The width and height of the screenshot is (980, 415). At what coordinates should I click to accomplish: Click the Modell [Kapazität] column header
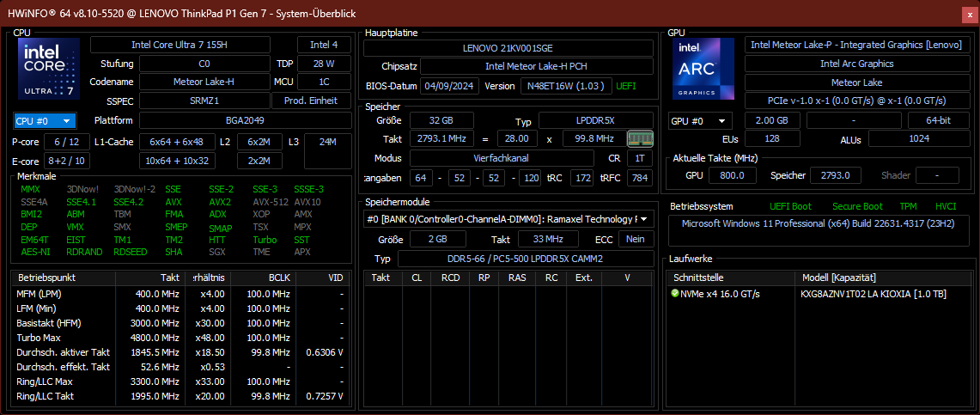point(881,278)
